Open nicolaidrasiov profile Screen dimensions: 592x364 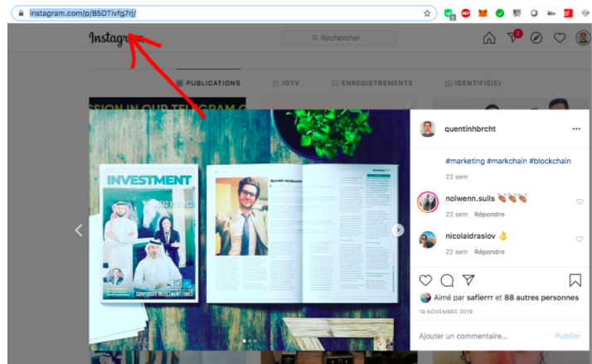470,236
